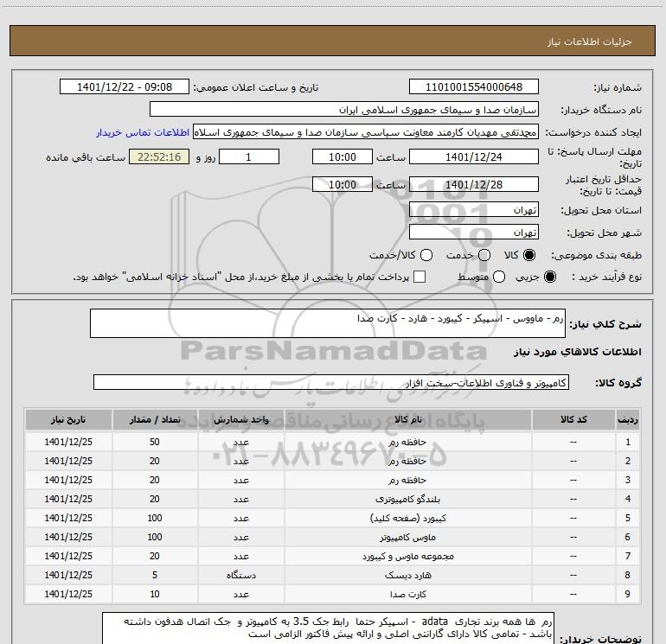Click the price validity hour field next to 1401/12/28
Screen dimensions: 666x644
coord(343,184)
